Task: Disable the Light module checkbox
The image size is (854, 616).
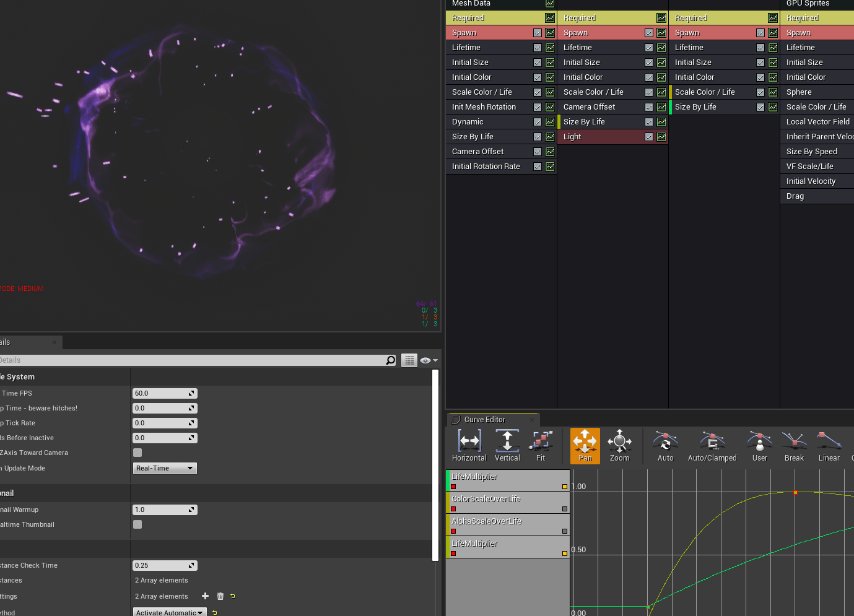Action: click(649, 137)
